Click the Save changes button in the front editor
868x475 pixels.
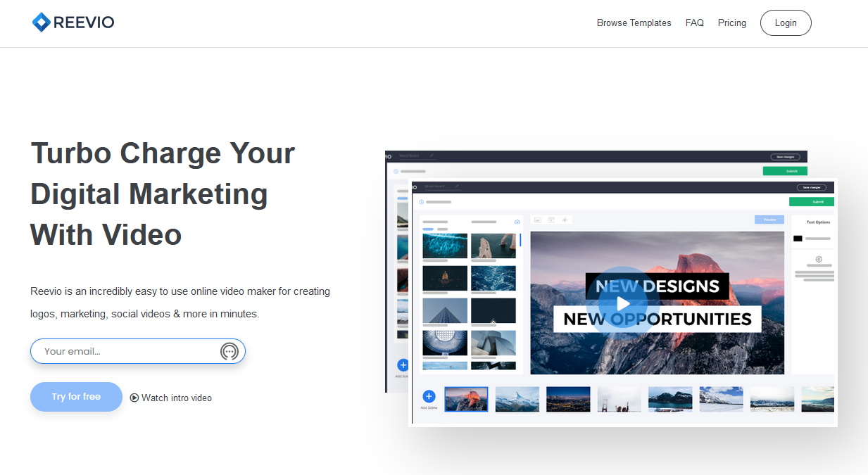811,187
